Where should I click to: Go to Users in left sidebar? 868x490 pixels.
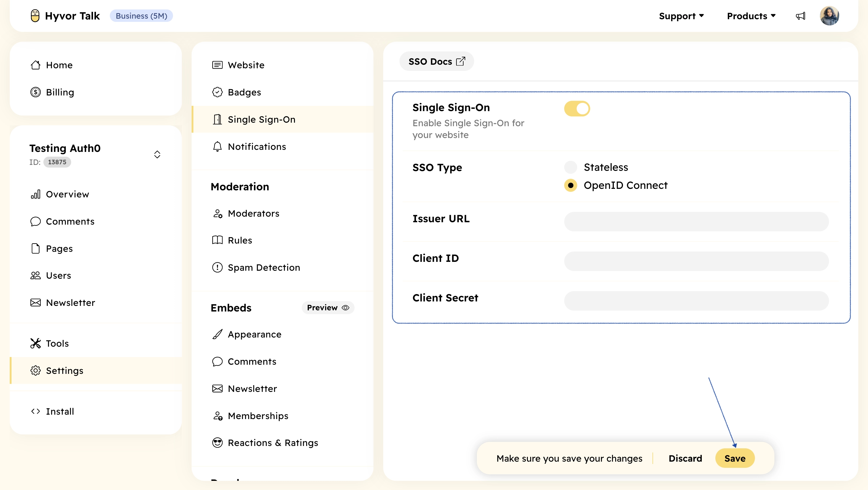(96, 275)
